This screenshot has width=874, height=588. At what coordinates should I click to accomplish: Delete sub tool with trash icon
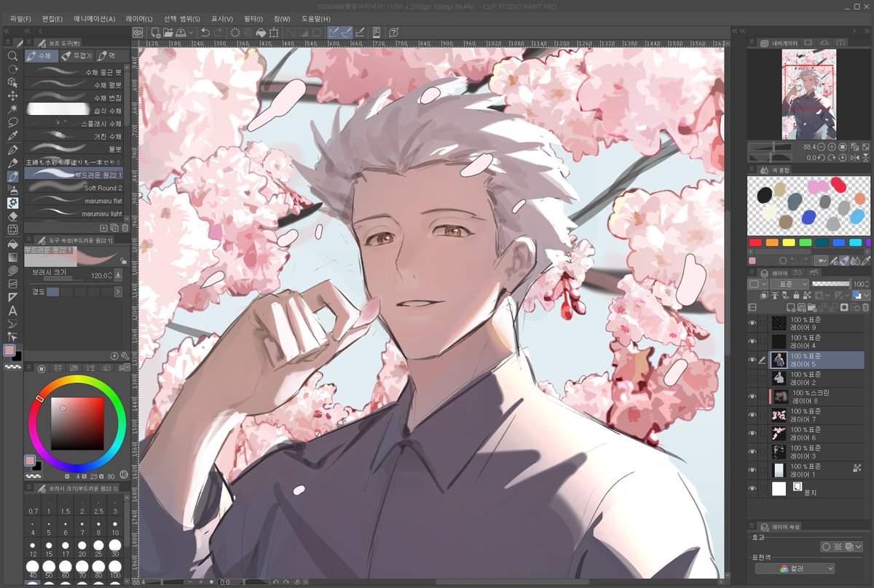125,228
